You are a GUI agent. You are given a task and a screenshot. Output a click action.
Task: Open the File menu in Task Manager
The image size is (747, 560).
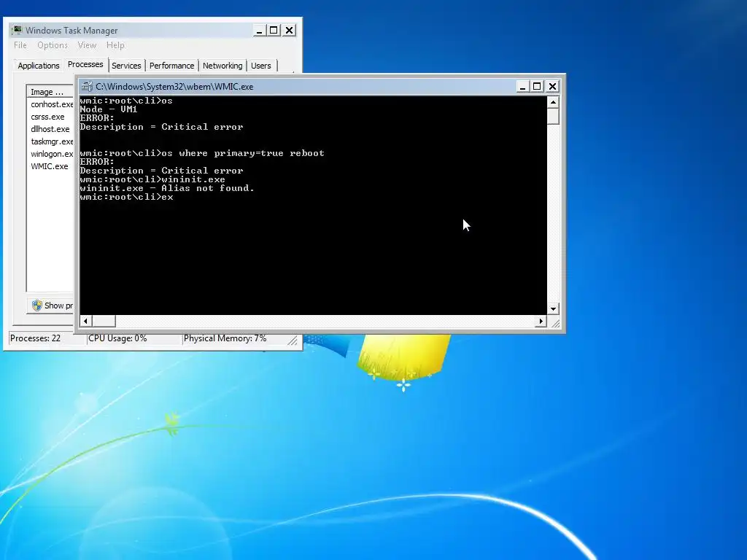click(20, 45)
